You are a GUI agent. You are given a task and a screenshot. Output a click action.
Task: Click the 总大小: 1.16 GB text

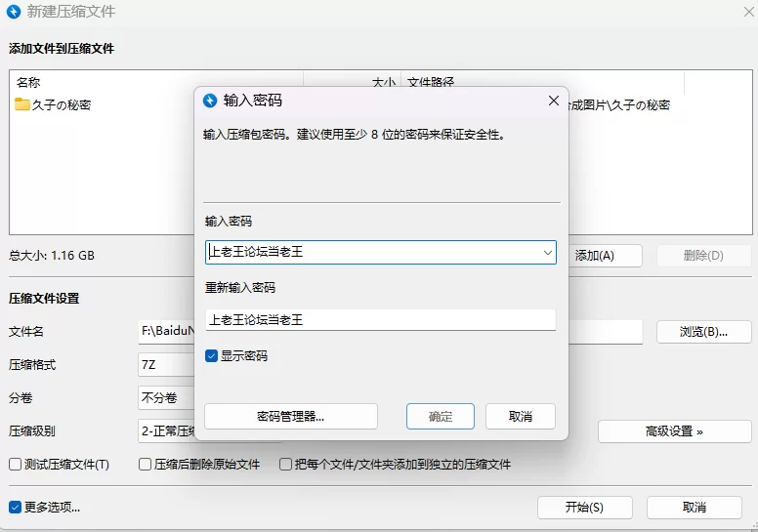point(51,255)
